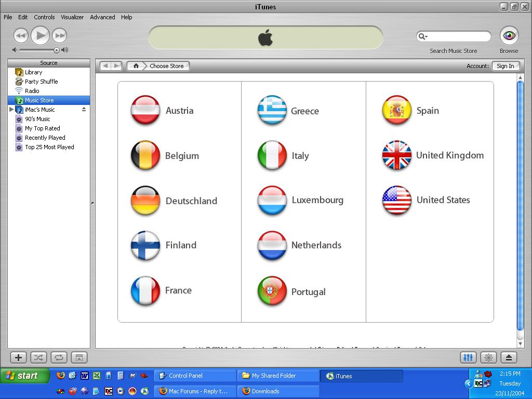Open the File menu
This screenshot has height=399, width=532.
pos(8,17)
